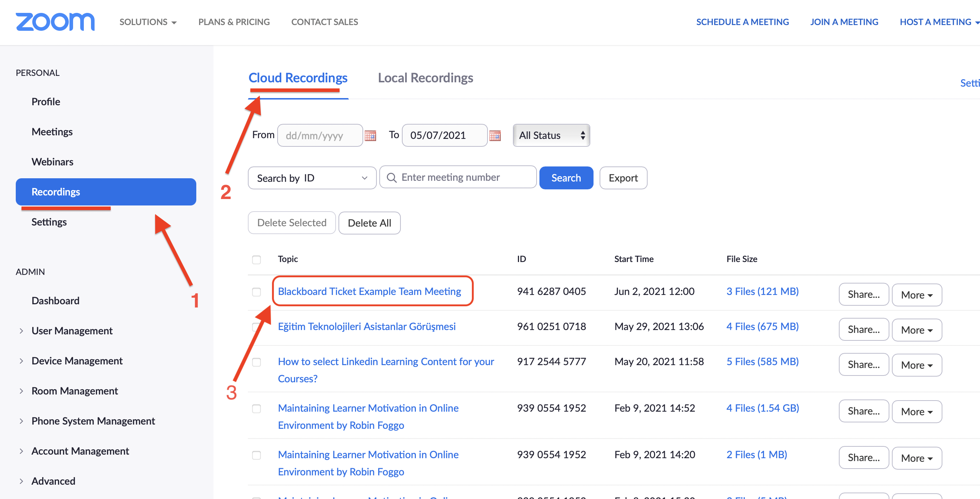
Task: Share the 2 Files (1 MB) recording
Action: click(864, 457)
